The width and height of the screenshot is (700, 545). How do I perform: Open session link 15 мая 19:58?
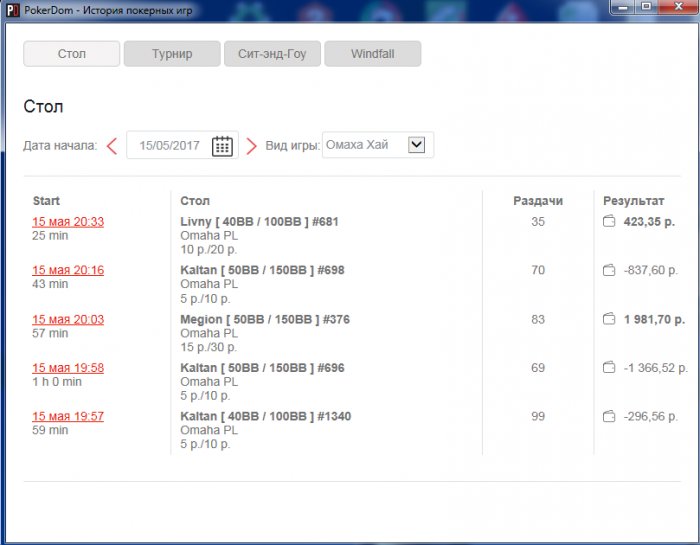coord(68,368)
